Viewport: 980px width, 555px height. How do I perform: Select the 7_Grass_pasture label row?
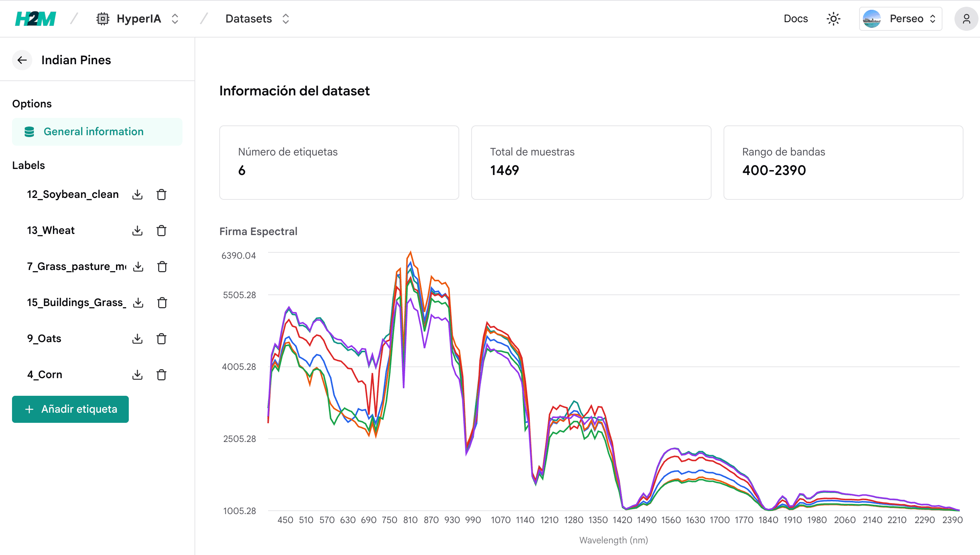click(77, 267)
